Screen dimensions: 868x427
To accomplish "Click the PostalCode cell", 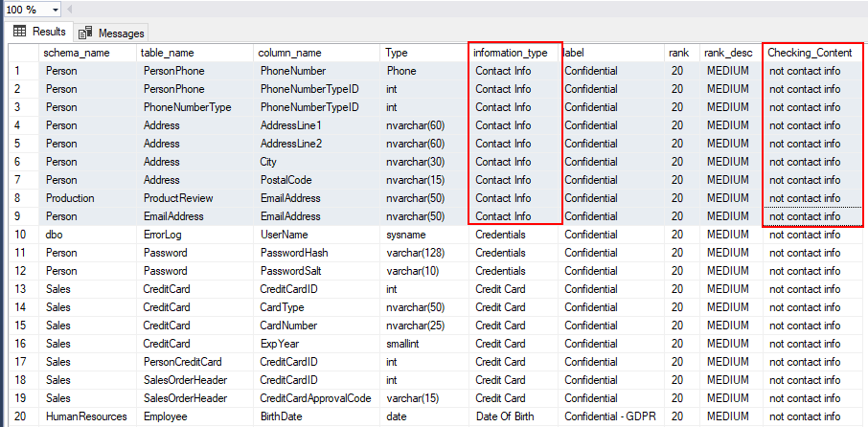I will click(x=317, y=180).
